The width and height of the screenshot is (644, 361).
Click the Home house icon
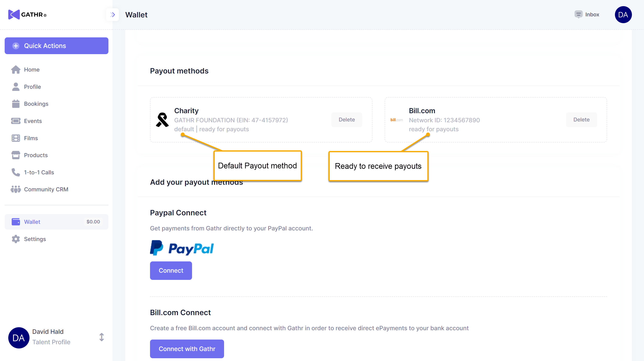(15, 70)
